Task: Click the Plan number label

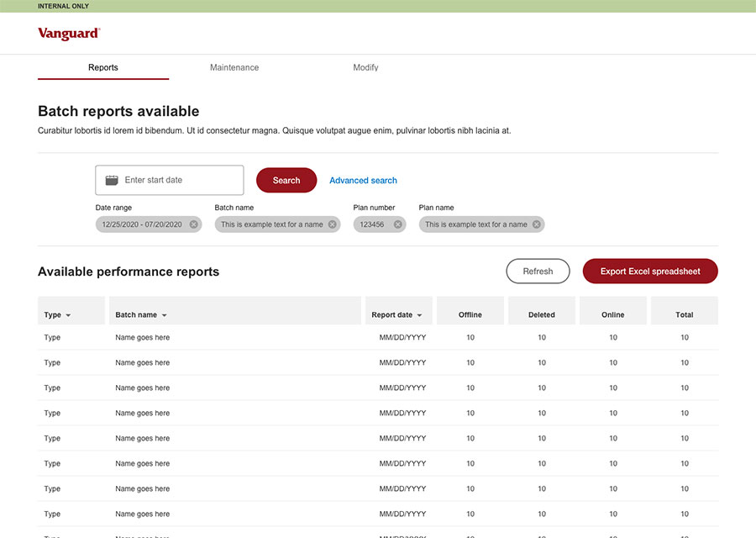Action: (x=374, y=208)
